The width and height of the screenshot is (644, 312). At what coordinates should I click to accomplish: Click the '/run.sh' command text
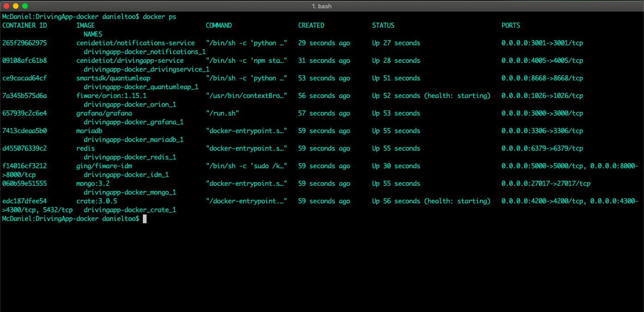point(222,113)
